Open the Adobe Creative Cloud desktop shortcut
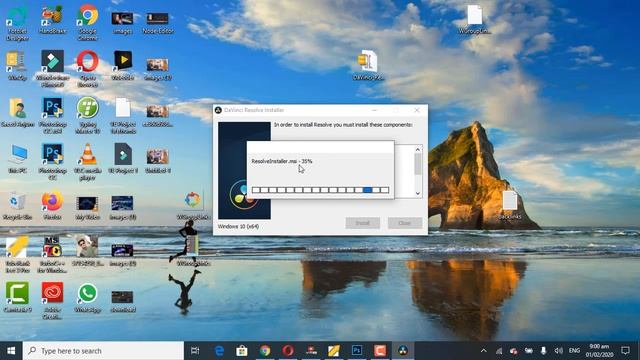The image size is (640, 360). tap(52, 301)
